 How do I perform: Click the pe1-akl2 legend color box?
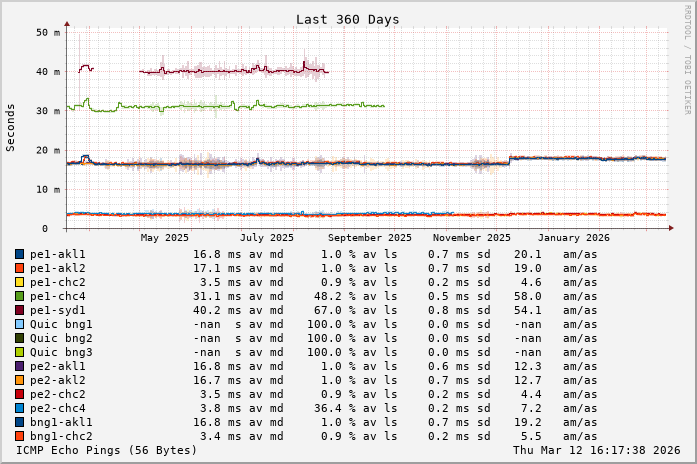coord(19,268)
